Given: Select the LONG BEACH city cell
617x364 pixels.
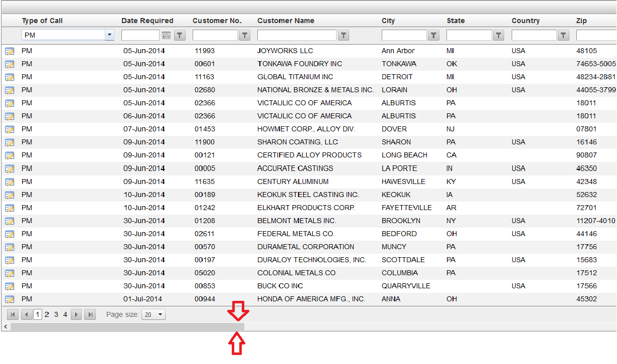Looking at the screenshot, I should click(x=405, y=155).
